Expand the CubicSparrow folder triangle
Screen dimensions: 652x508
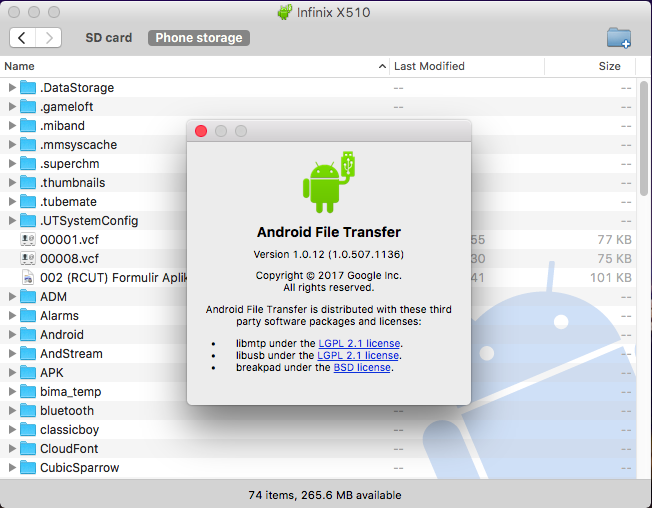click(x=12, y=467)
